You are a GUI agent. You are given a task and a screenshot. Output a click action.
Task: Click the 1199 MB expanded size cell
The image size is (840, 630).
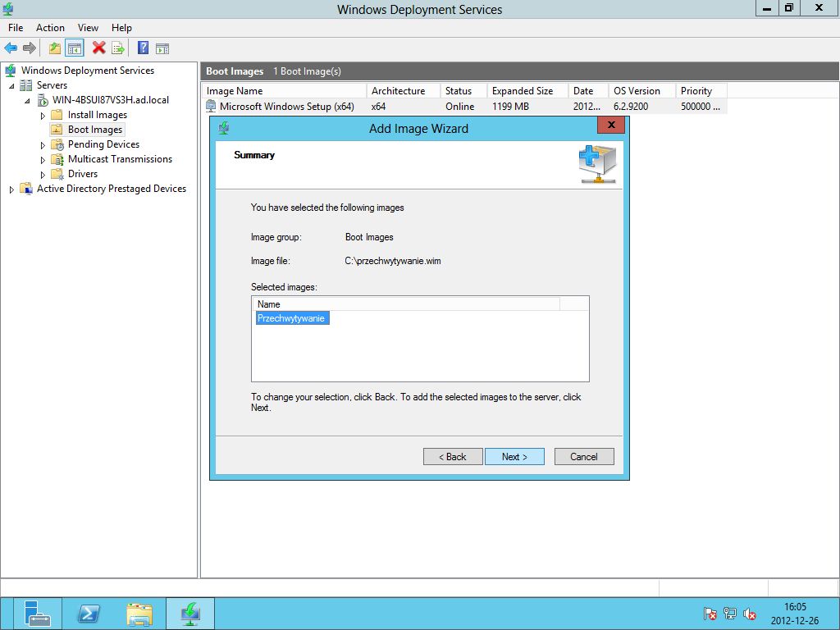coord(510,106)
